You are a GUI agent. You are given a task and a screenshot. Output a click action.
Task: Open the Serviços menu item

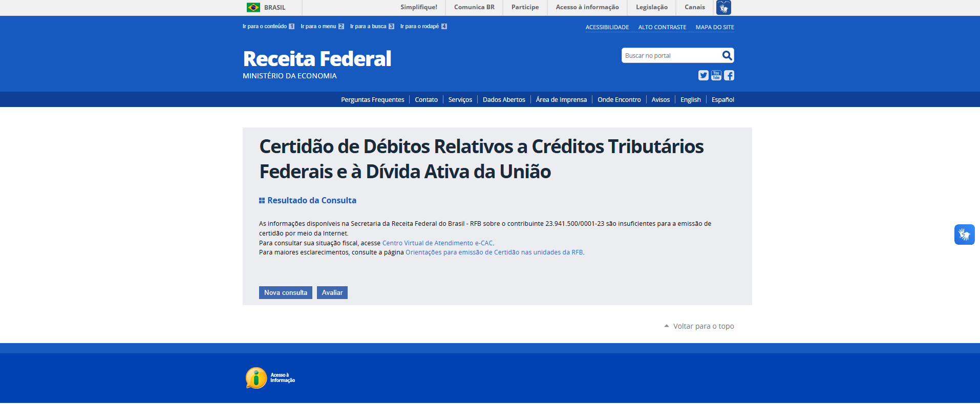(460, 100)
